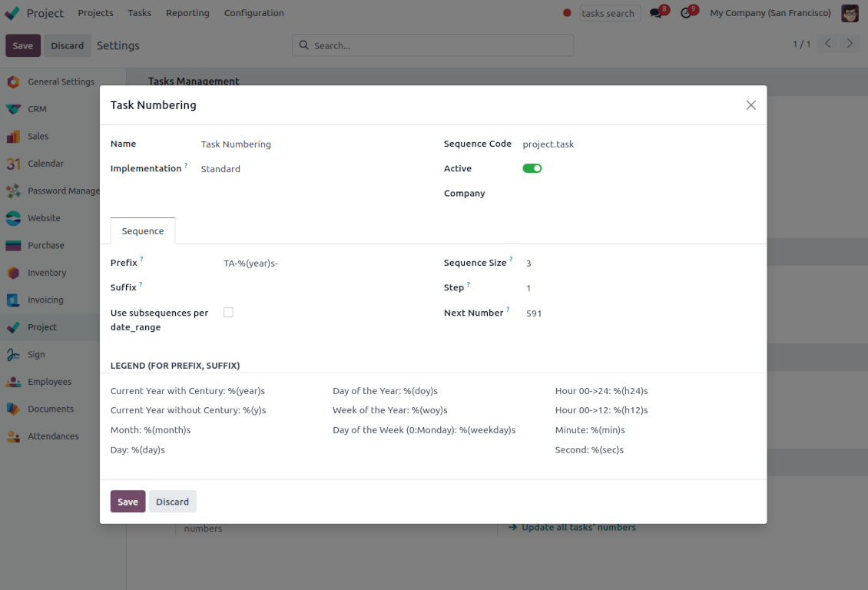The width and height of the screenshot is (868, 590).
Task: Click legend text Current Year with Century
Action: [187, 391]
